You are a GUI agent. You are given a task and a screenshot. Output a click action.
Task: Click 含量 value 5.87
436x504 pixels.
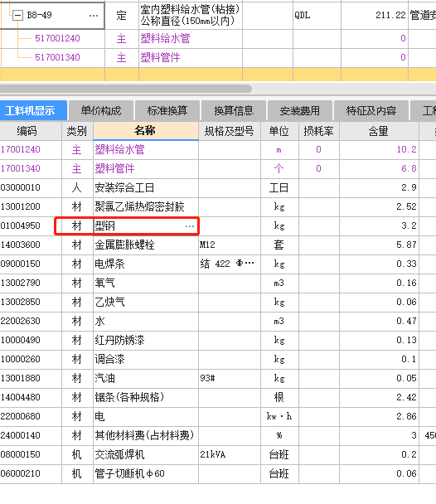tap(379, 245)
